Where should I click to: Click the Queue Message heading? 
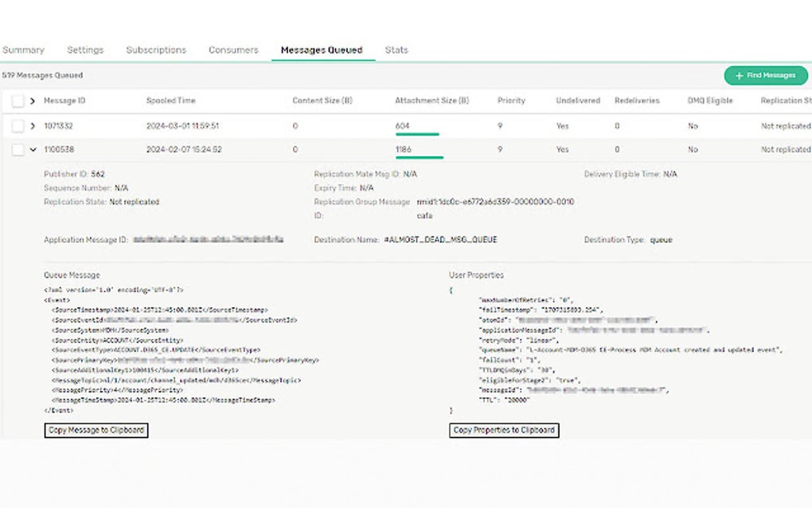point(72,275)
